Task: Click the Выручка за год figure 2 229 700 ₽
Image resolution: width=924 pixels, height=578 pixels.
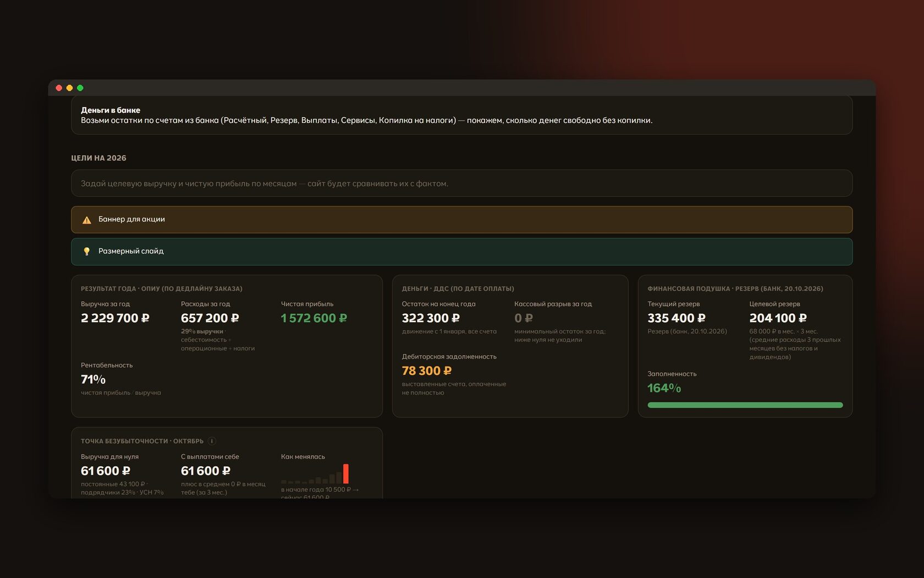Action: click(115, 318)
